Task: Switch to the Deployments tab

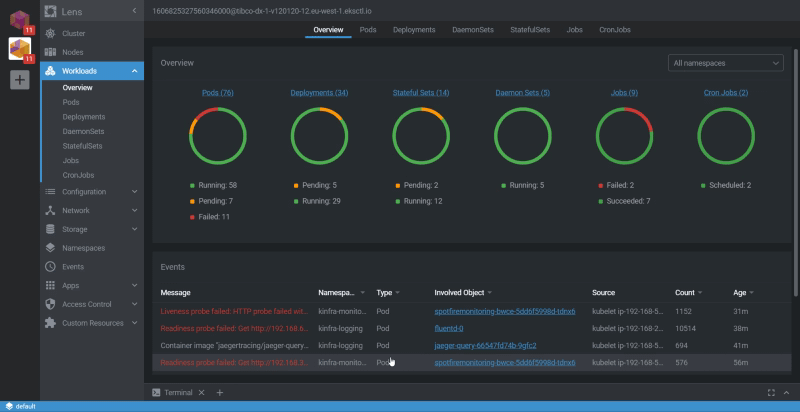Action: click(414, 30)
